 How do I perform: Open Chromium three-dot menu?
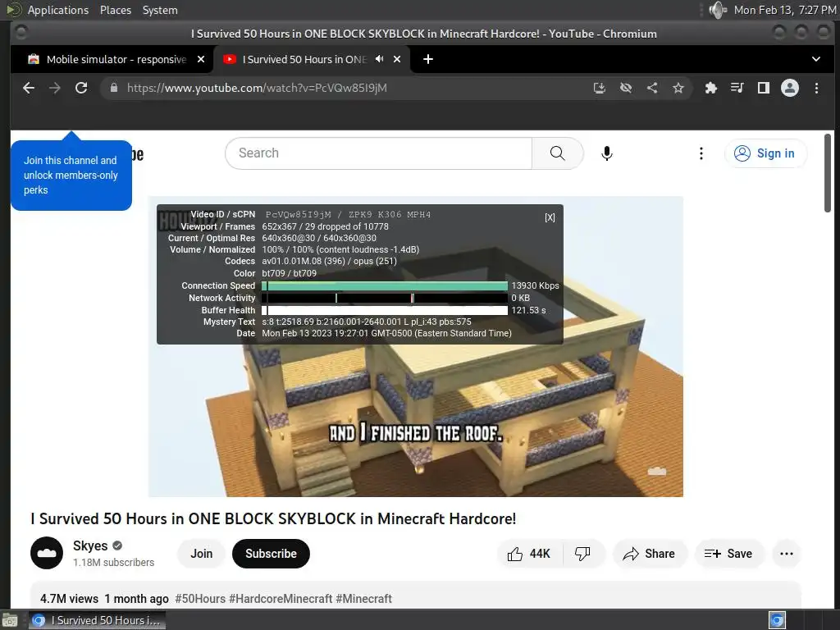[816, 88]
